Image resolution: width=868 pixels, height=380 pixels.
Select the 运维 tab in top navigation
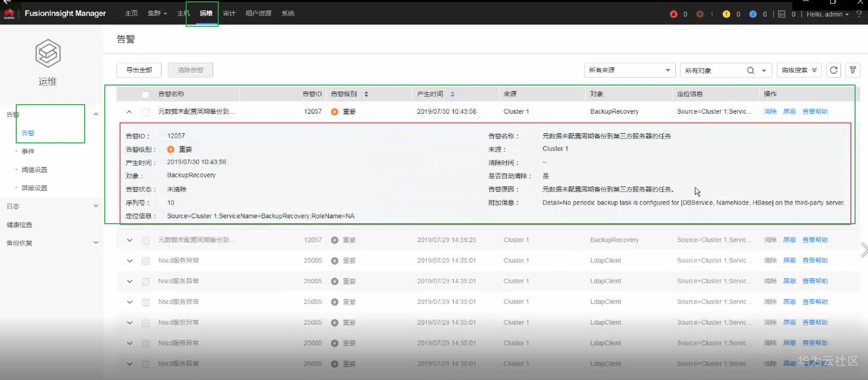tap(206, 13)
